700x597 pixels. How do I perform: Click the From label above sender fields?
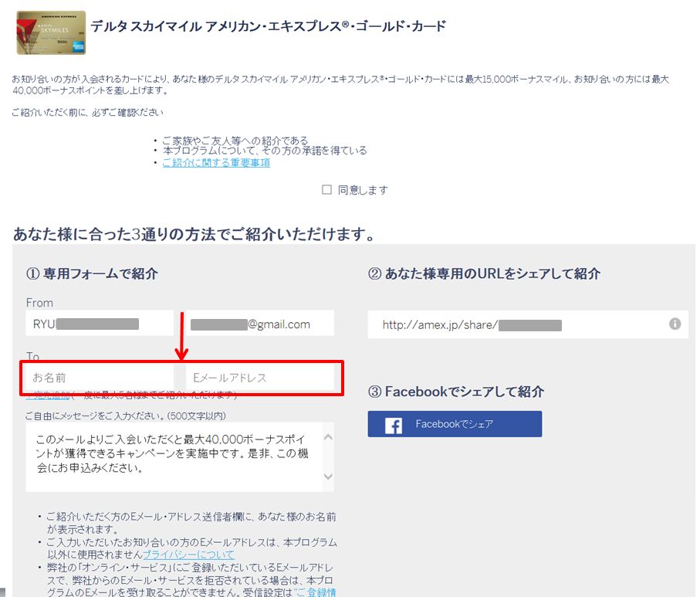click(39, 303)
